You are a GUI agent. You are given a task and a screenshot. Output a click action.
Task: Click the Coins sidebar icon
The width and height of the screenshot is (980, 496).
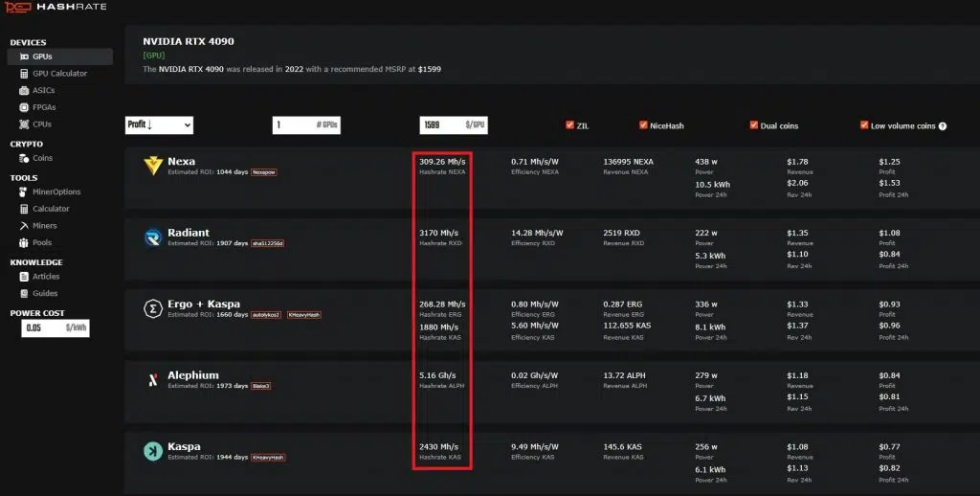pyautogui.click(x=24, y=158)
